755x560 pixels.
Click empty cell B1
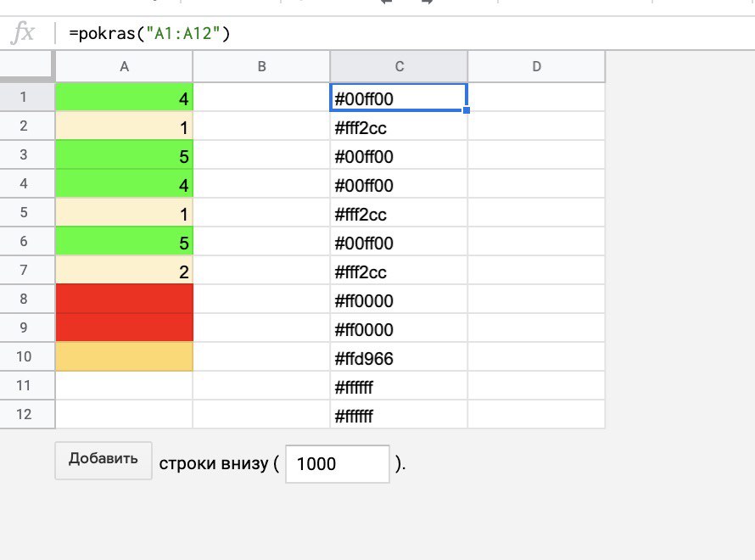point(261,98)
